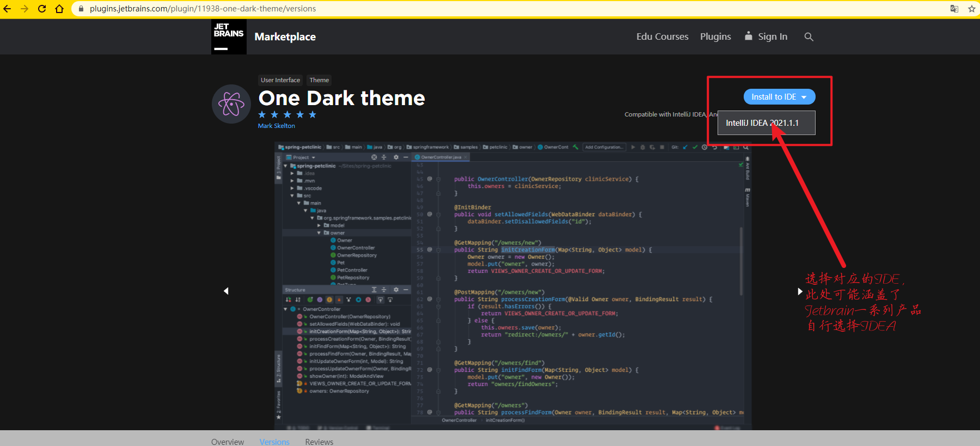This screenshot has height=446, width=980.
Task: Click the Theme tag
Action: [x=319, y=80]
